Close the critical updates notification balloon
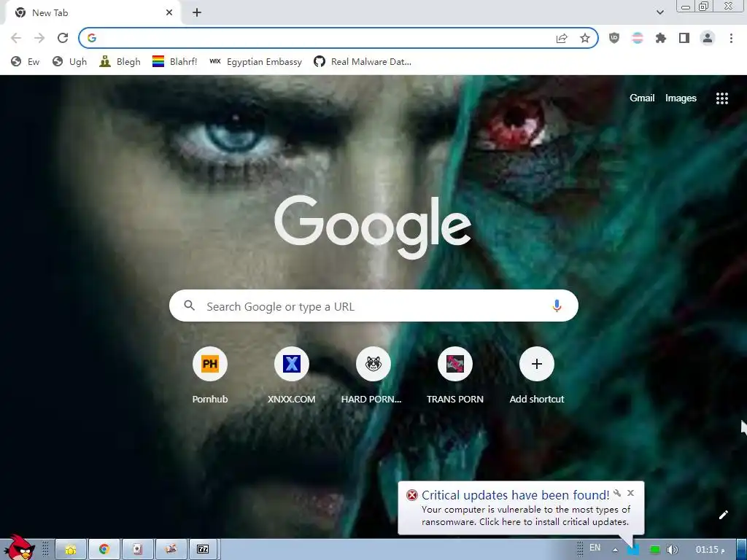This screenshot has height=560, width=747. [x=631, y=493]
